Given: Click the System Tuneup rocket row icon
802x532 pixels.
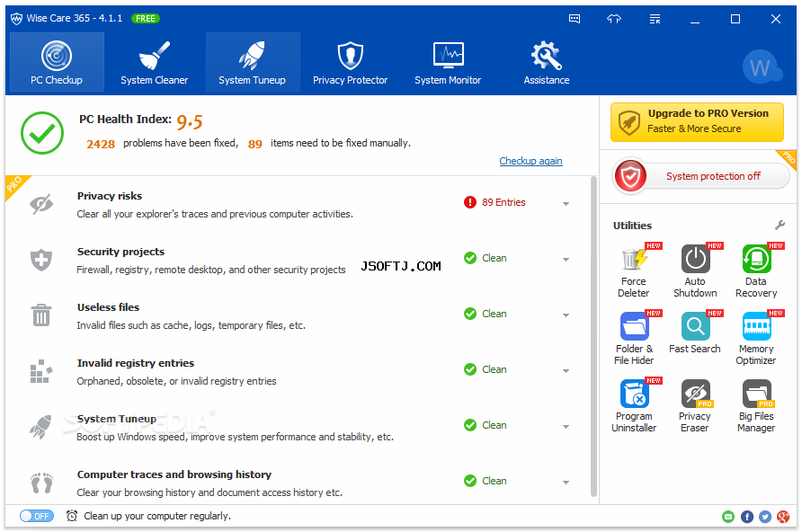Looking at the screenshot, I should pyautogui.click(x=41, y=427).
